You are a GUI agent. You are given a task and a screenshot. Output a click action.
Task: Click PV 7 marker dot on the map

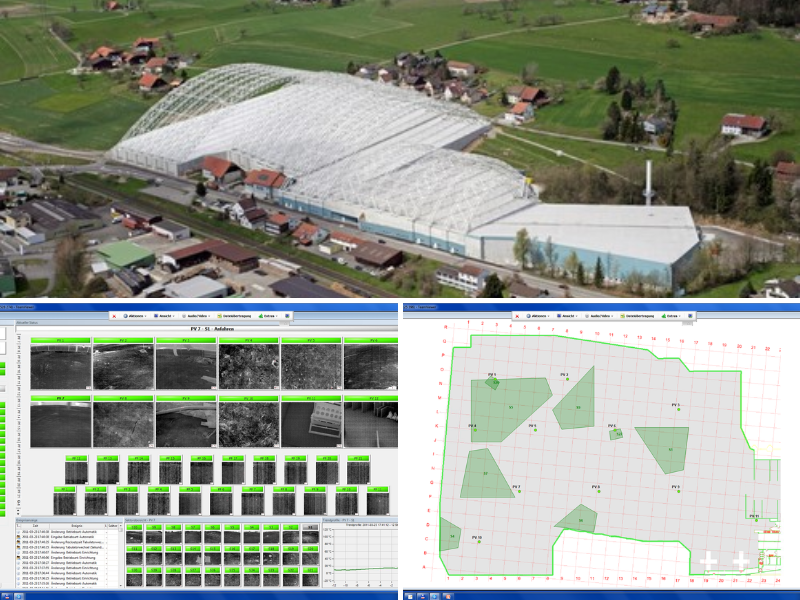coord(519,492)
